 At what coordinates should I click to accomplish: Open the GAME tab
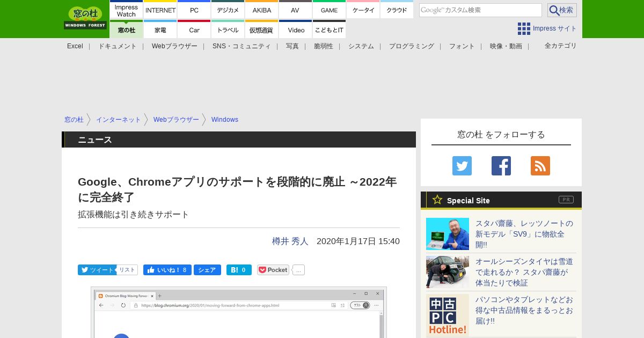(x=330, y=10)
